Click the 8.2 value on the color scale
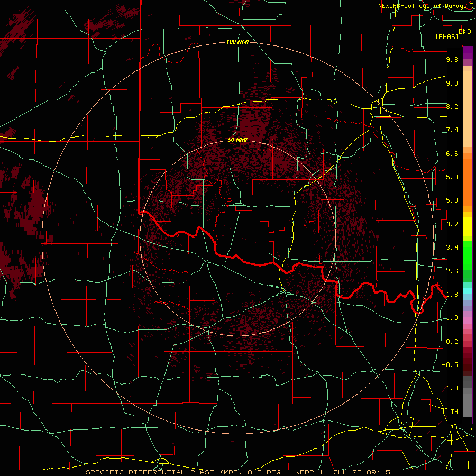 click(452, 106)
